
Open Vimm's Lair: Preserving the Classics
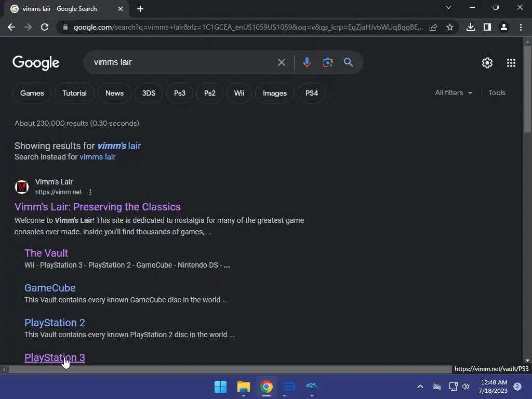pyautogui.click(x=98, y=207)
